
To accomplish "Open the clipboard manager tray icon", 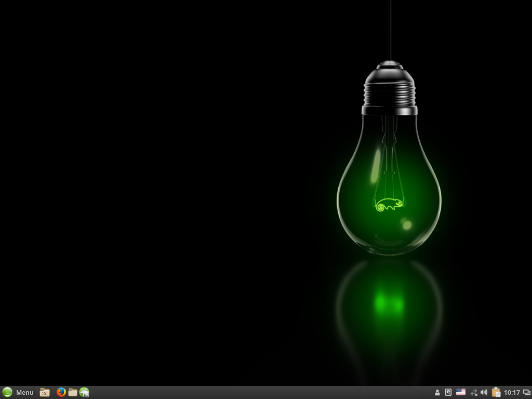I will coord(496,392).
